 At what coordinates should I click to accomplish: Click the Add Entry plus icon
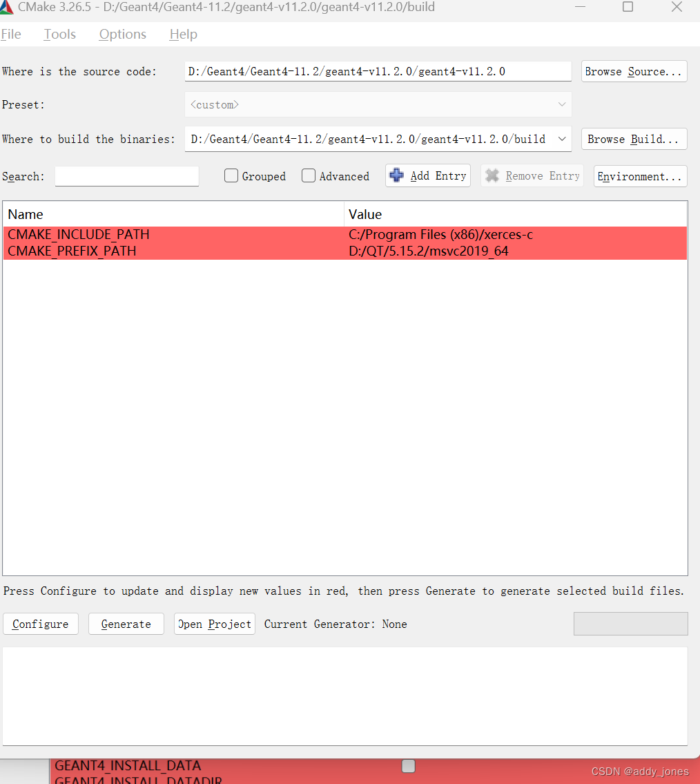tap(397, 175)
